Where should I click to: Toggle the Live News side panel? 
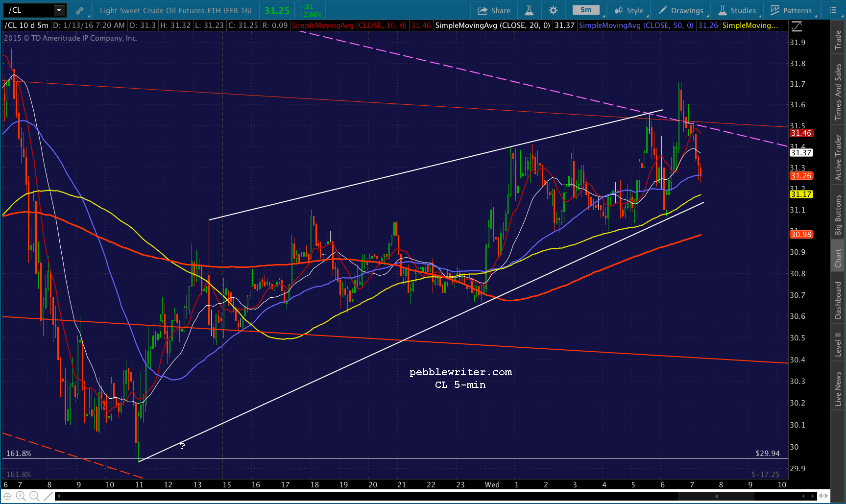838,389
